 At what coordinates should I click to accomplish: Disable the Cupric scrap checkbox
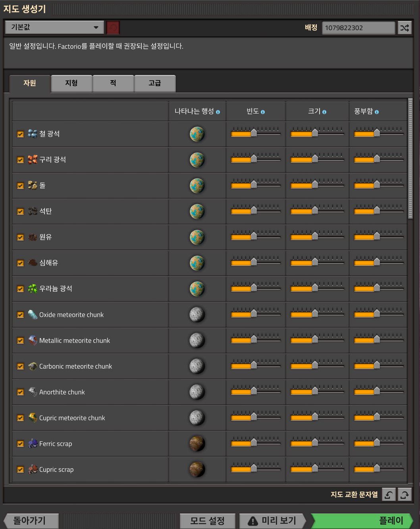(x=21, y=469)
